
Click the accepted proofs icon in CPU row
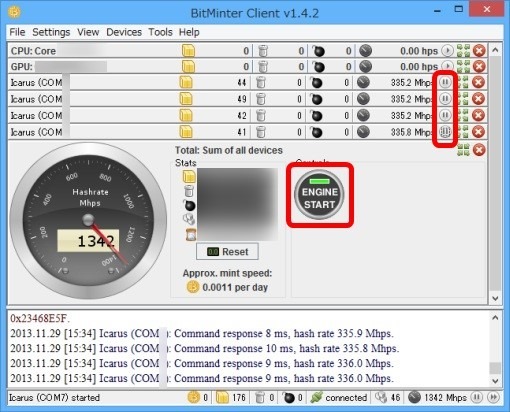tap(188, 51)
